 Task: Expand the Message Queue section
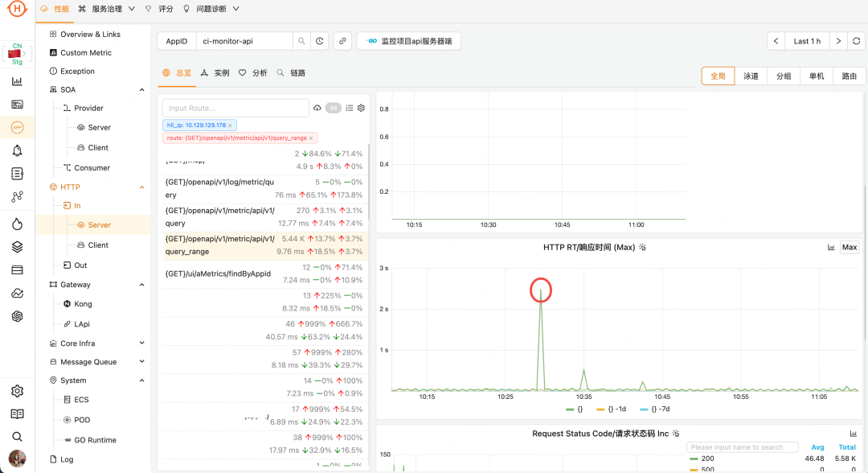pos(141,362)
